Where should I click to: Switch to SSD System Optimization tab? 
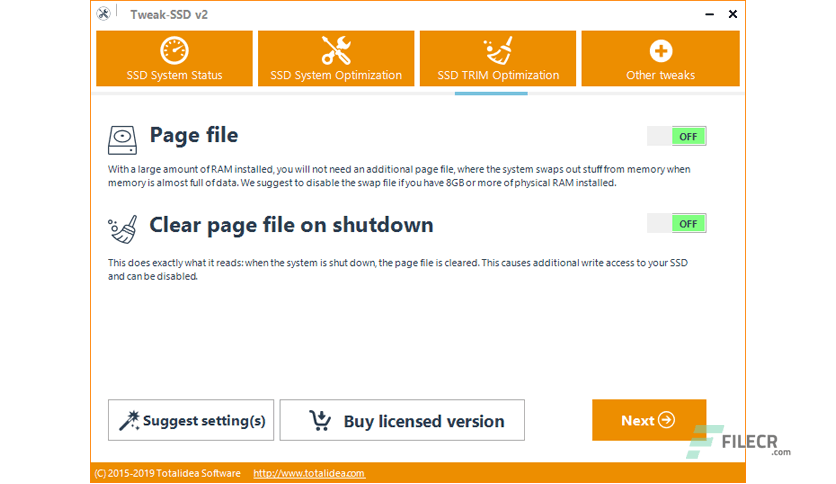(x=336, y=58)
